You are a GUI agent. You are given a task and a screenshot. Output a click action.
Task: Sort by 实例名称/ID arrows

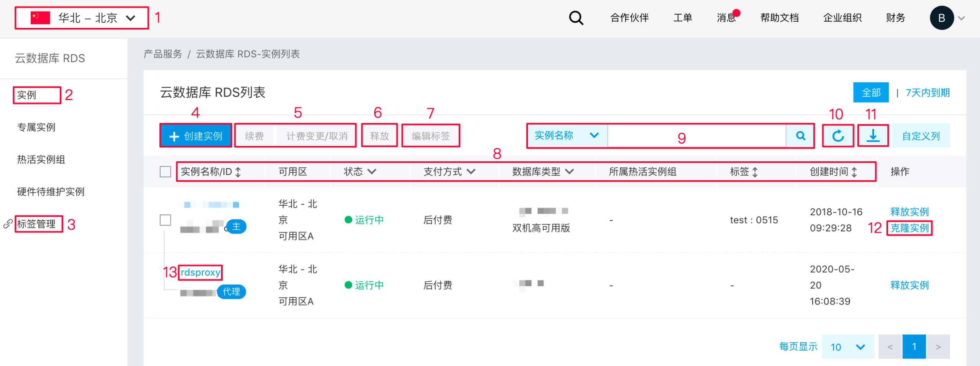pyautogui.click(x=238, y=172)
